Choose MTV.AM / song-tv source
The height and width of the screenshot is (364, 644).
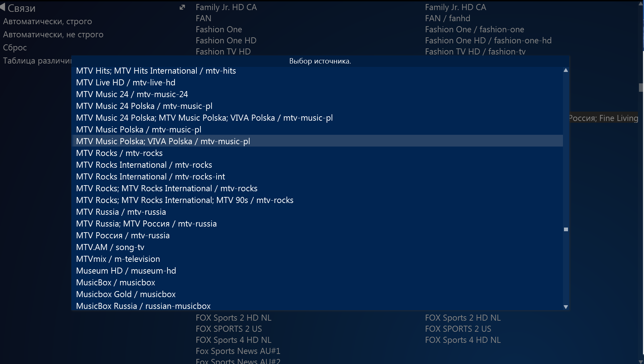(110, 247)
